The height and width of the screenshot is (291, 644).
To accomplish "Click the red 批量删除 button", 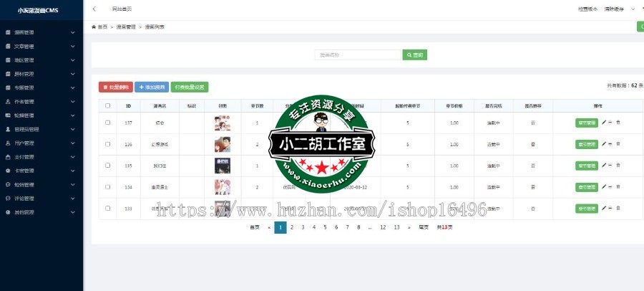I will tap(115, 87).
